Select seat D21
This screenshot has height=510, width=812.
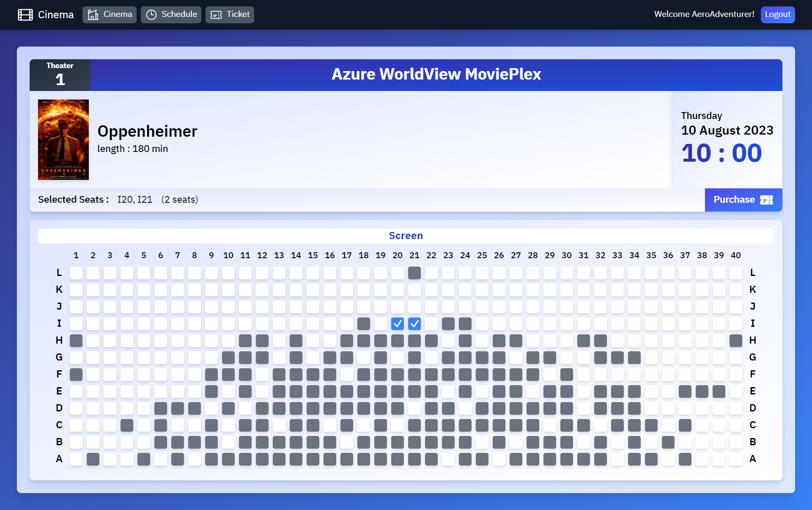[x=414, y=408]
